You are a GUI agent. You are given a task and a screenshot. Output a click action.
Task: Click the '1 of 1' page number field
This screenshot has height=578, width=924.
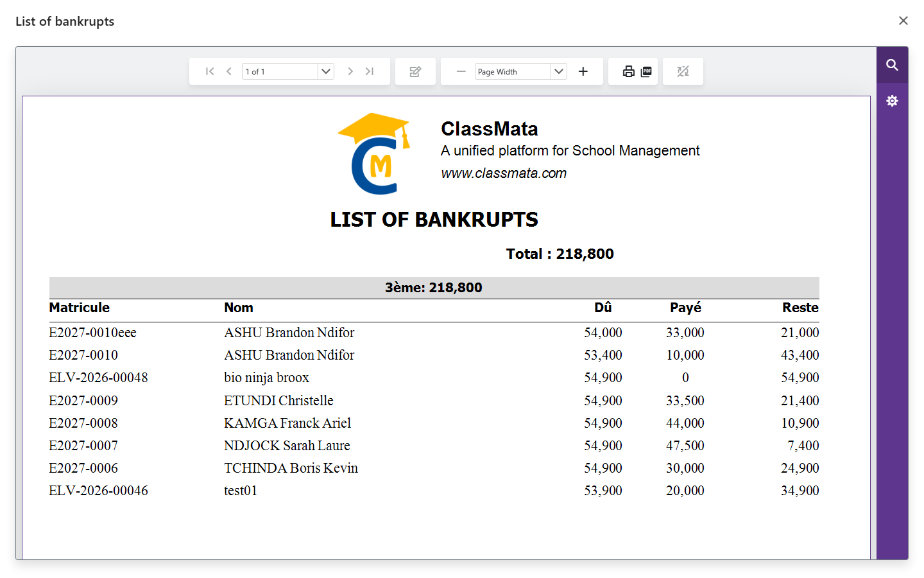click(280, 71)
